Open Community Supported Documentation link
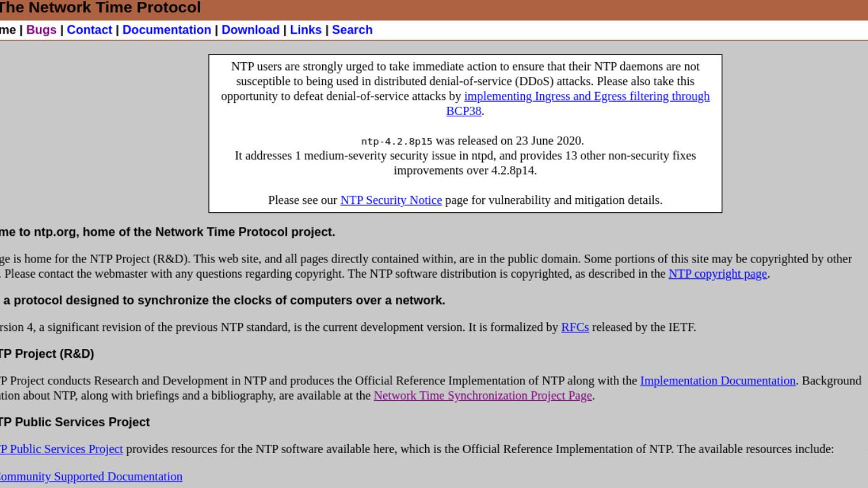 pyautogui.click(x=91, y=477)
